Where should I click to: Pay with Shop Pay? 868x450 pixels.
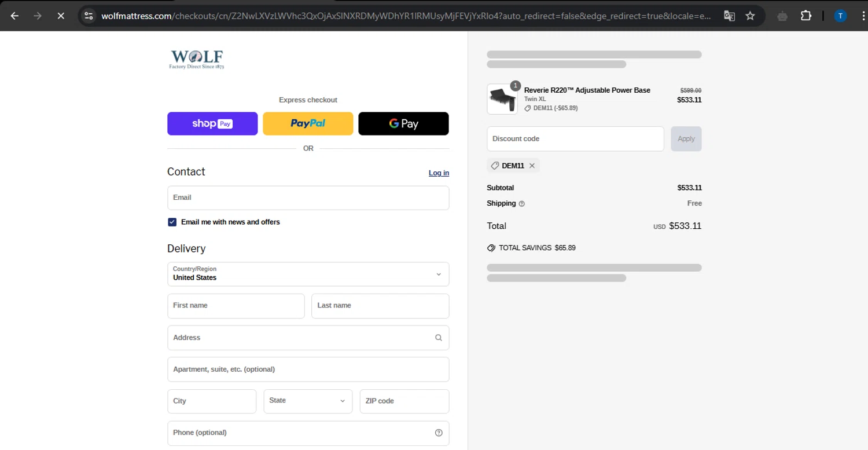(x=212, y=123)
